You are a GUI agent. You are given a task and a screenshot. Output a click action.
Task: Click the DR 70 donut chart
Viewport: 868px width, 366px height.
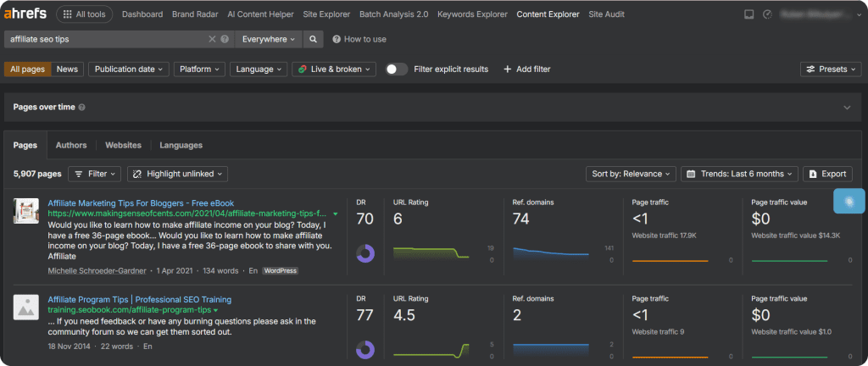tap(365, 252)
